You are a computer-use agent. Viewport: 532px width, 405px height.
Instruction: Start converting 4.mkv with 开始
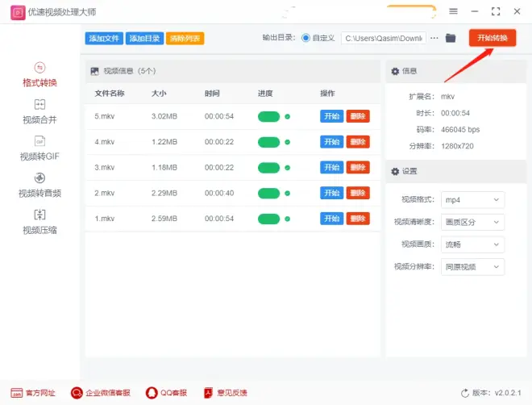[332, 142]
